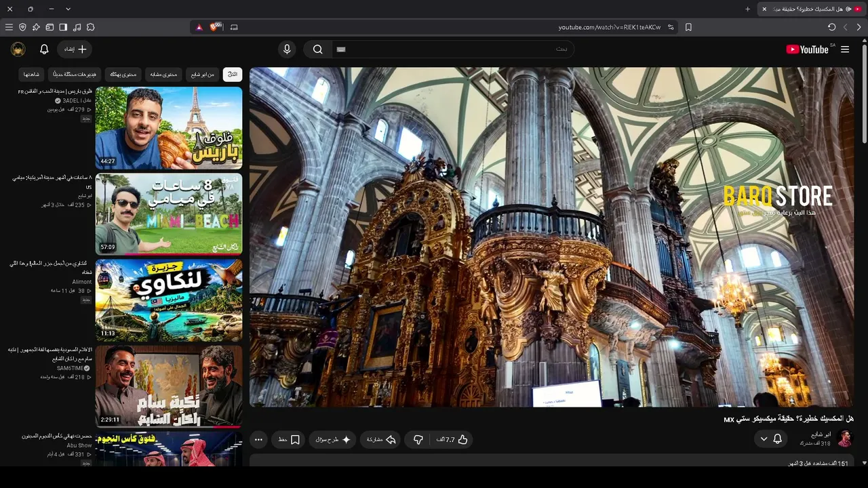Save the video with the bookmark button

tap(289, 440)
